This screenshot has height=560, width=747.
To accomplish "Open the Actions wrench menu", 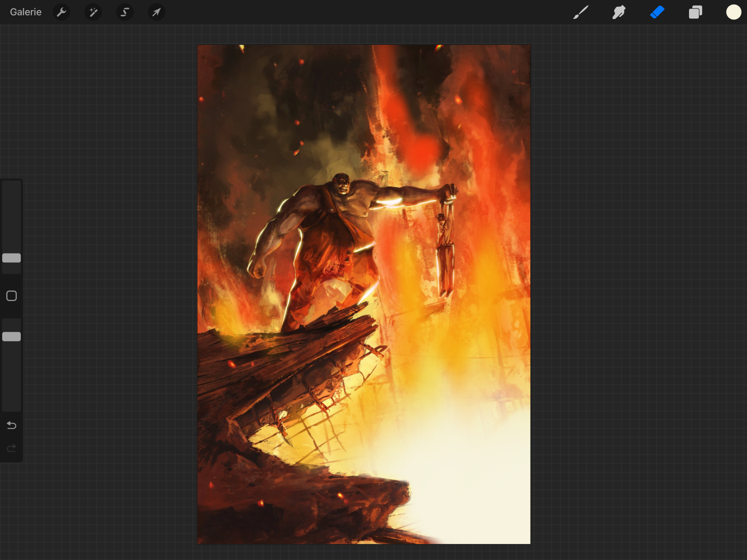I will [62, 13].
